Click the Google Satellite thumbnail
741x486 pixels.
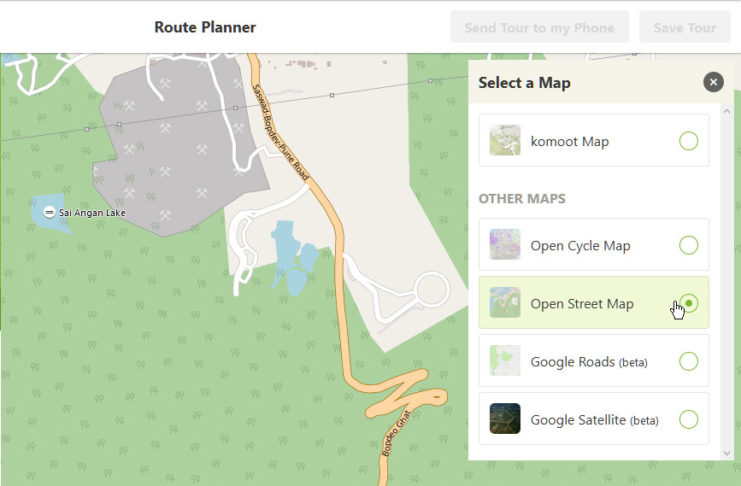pyautogui.click(x=505, y=419)
